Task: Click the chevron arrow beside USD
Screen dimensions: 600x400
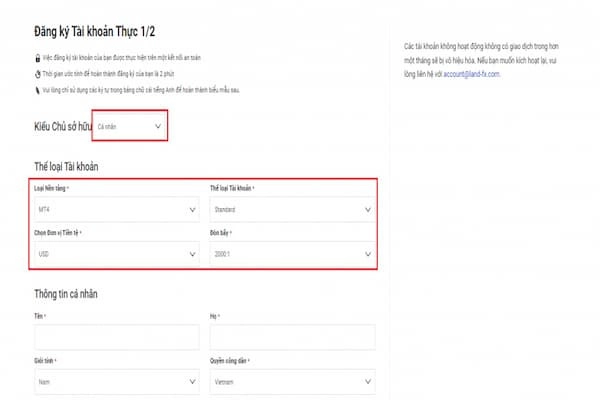Action: pyautogui.click(x=192, y=254)
